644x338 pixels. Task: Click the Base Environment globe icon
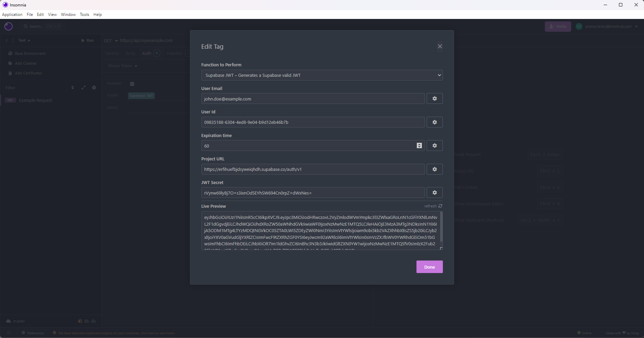coord(10,53)
